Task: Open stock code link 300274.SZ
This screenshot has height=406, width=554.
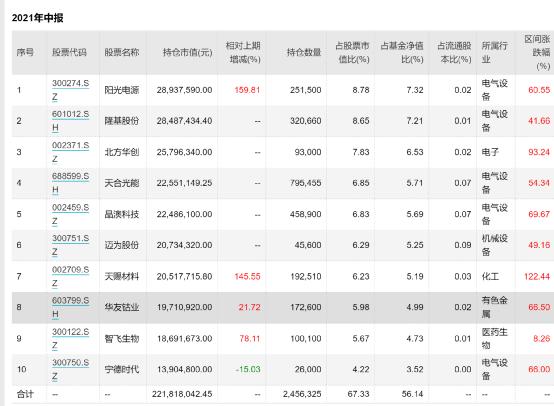Action: pos(70,90)
